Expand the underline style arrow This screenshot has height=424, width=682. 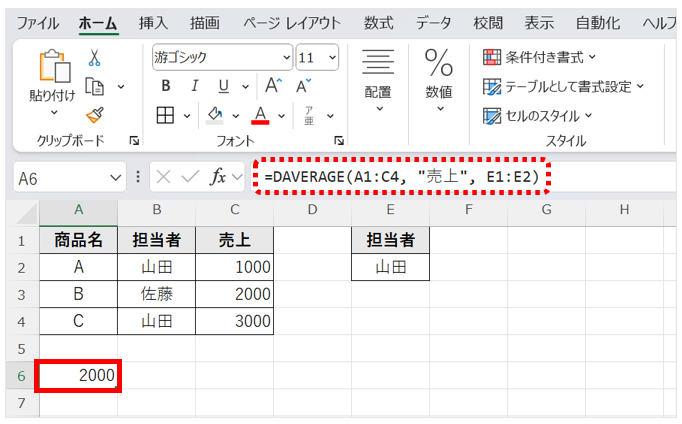tap(245, 87)
